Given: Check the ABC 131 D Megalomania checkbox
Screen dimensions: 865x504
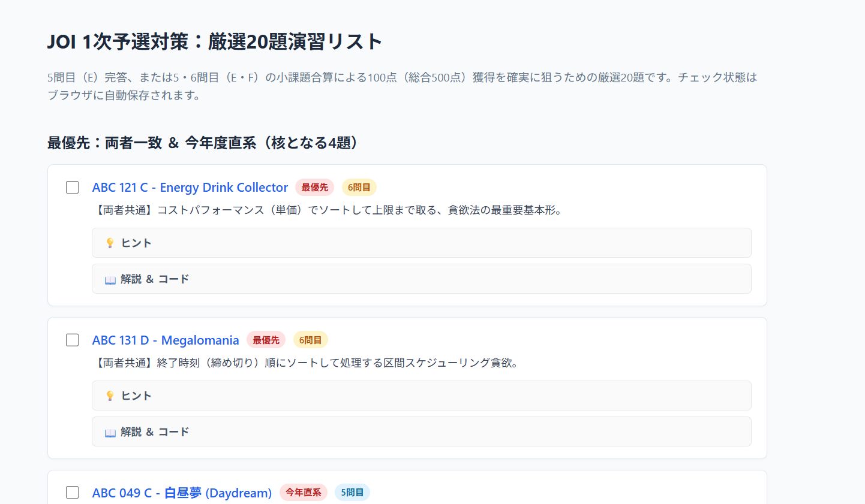Looking at the screenshot, I should click(x=73, y=340).
